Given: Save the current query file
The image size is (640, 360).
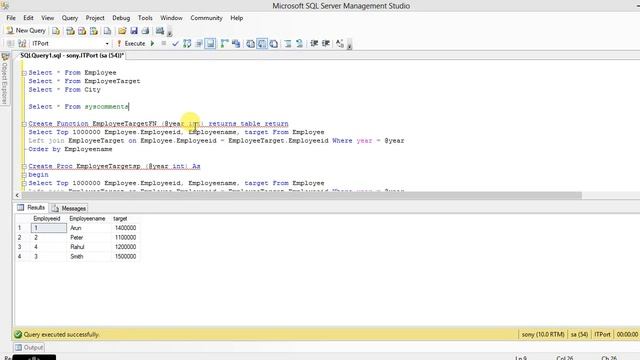Looking at the screenshot, I should (x=133, y=31).
